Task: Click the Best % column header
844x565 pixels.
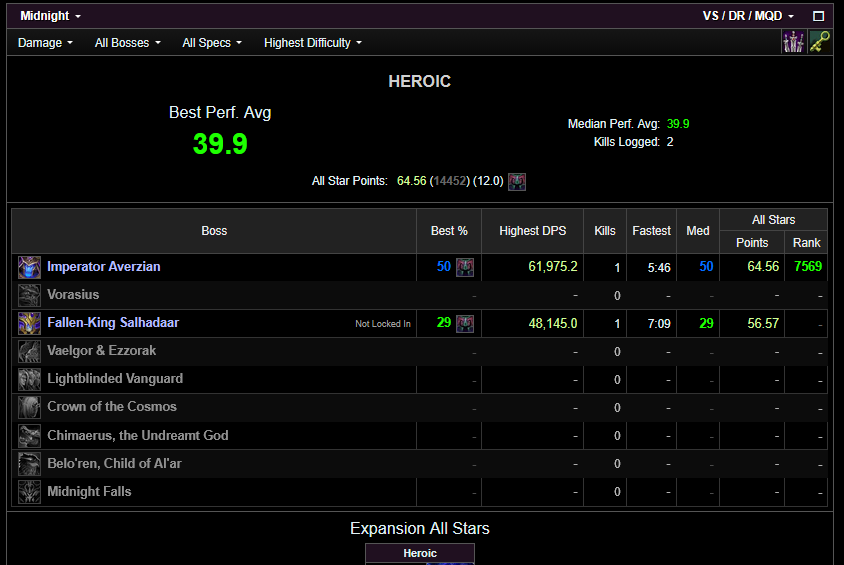Action: (x=449, y=231)
